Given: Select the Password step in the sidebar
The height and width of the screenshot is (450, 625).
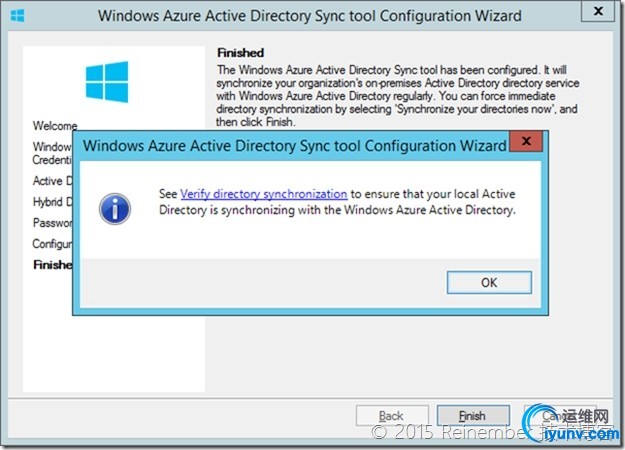Looking at the screenshot, I should click(52, 223).
